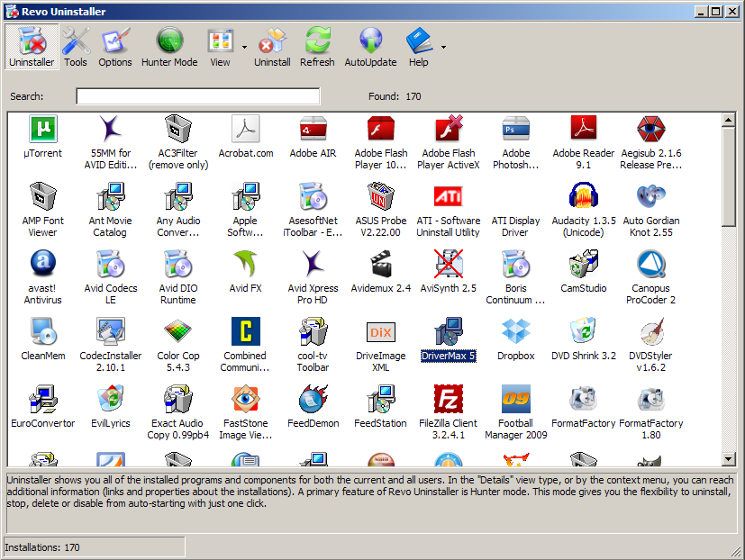Click the Uninstall toolbar button
Screen dimensions: 745x560
pos(272,47)
